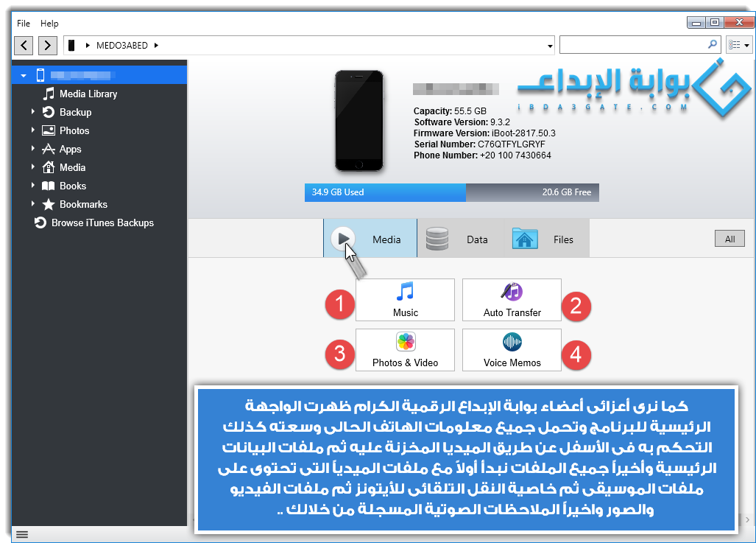Click the Books icon in the sidebar
This screenshot has height=543, width=756.
pos(48,186)
